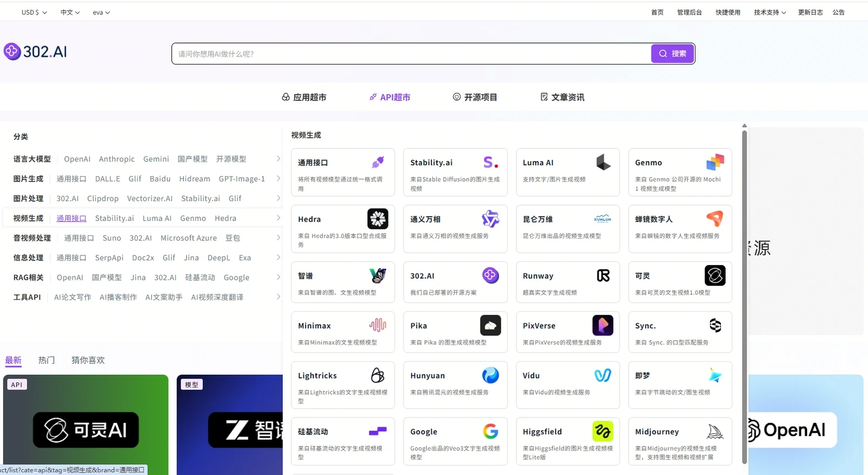Select 通用接口 under 视频生成 category
Screen dimensions: 868x475
[72, 219]
